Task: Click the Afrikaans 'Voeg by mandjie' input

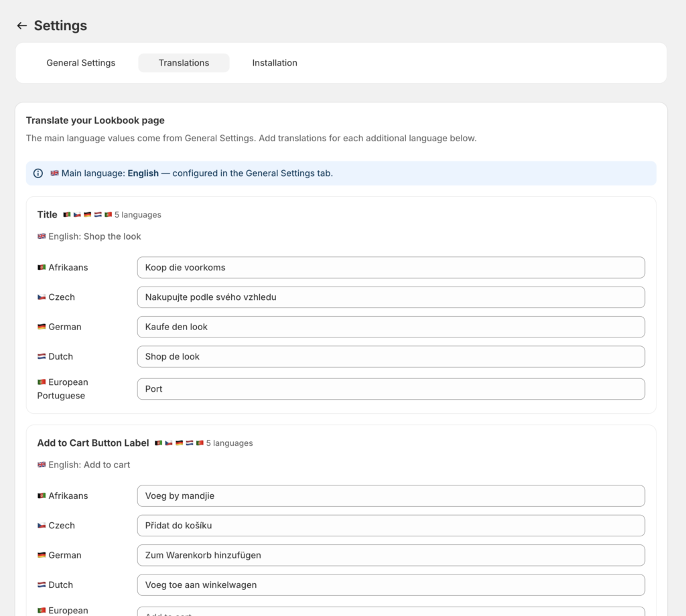Action: pos(391,496)
